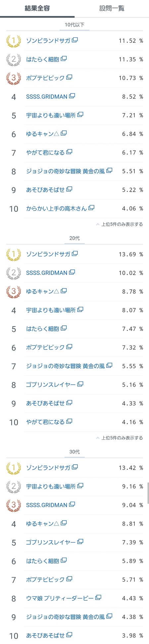Image resolution: width=149 pixels, height=644 pixels.
Task: Collapse 20代 list with 上位5件のみ表示する
Action: click(120, 437)
